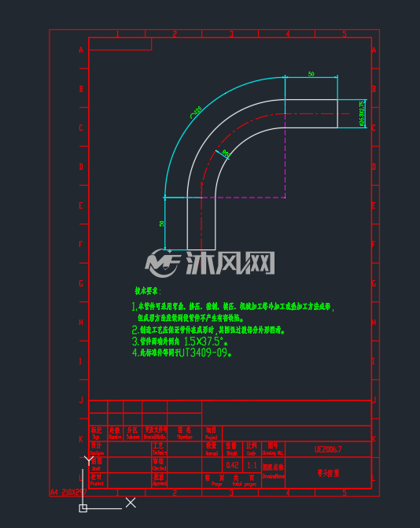Screen dimensions: 420x528
Task: Click the "Proofed" label cell
Action: (x=98, y=480)
